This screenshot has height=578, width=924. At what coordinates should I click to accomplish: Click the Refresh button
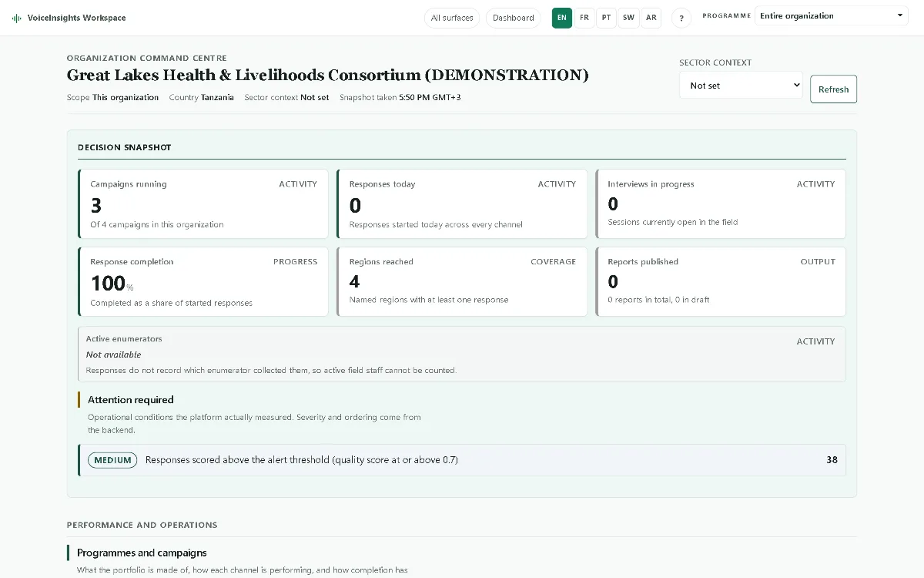pyautogui.click(x=833, y=89)
